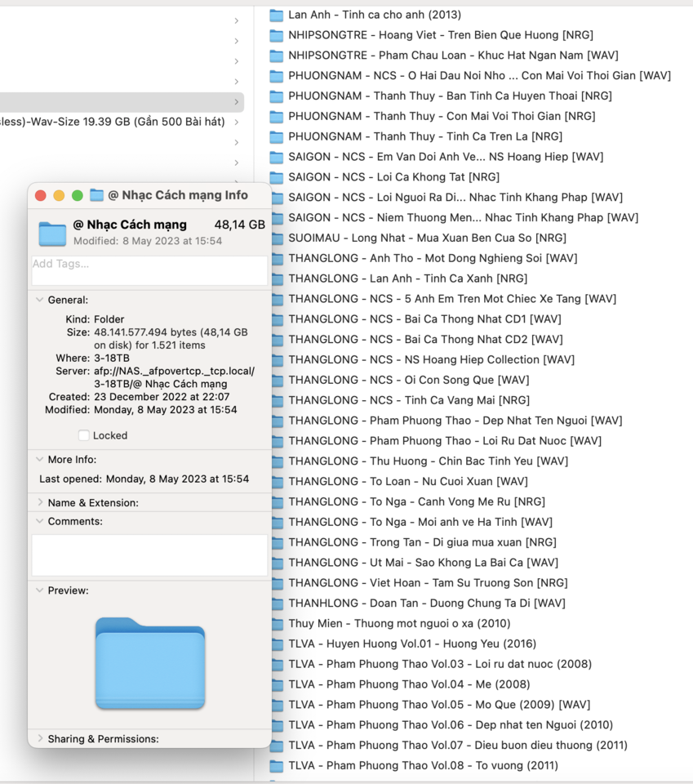Viewport: 693px width, 784px height.
Task: Click folder icon of PHUONGNAM - Thanh Thuy - Tinh Ca Tren La
Action: 276,137
